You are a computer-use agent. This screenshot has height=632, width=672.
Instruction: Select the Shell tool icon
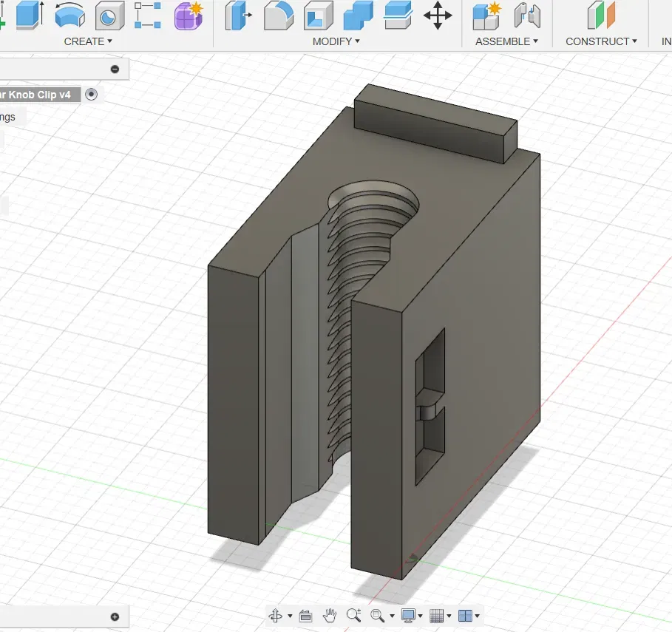pos(318,16)
